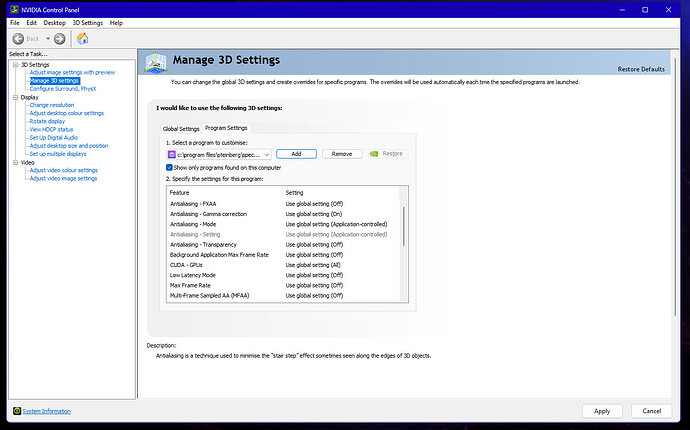690x430 pixels.
Task: Open Adjust desktop size and position
Action: (x=69, y=146)
